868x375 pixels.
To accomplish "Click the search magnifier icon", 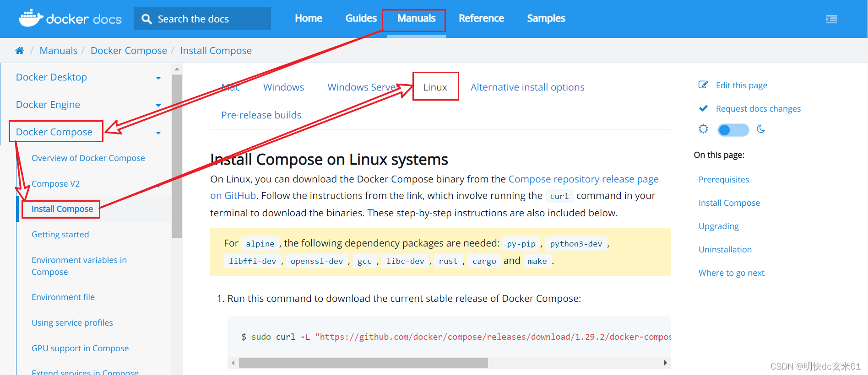I will click(146, 19).
